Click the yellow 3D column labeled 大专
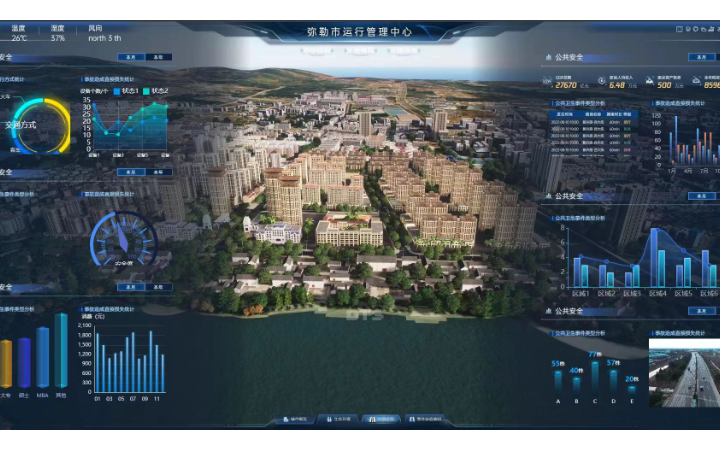 6,364
